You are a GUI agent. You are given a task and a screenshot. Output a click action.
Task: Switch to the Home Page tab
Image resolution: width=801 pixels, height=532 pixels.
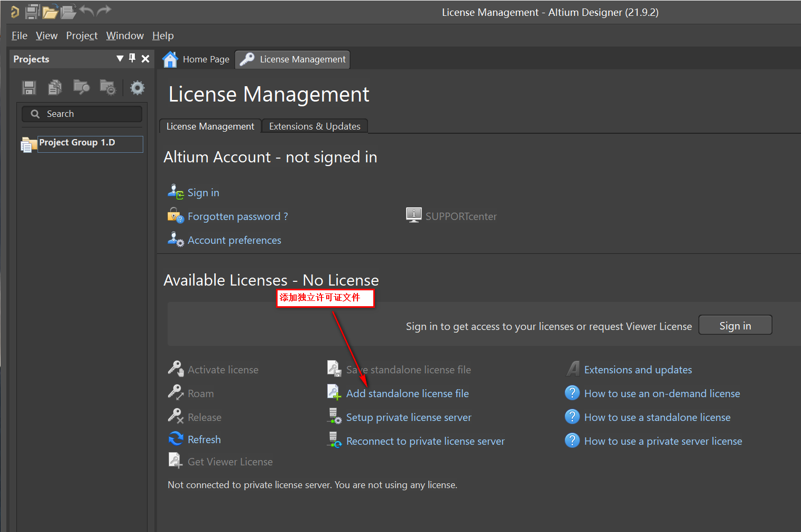196,59
